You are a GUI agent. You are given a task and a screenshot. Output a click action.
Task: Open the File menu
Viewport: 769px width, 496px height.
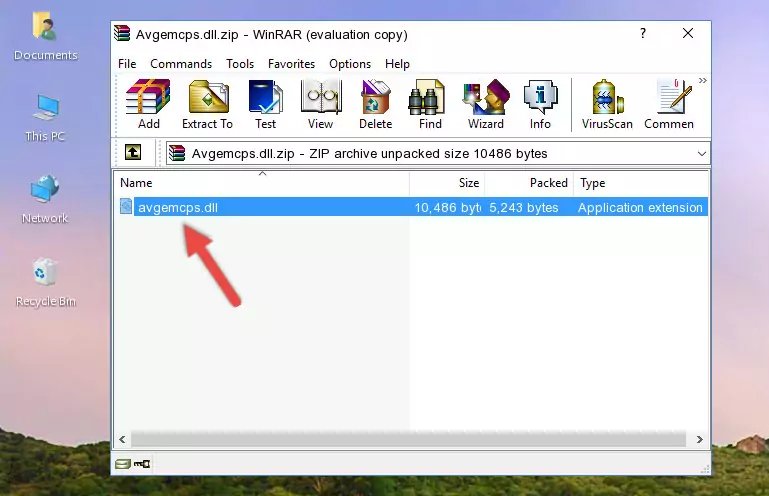tap(127, 64)
